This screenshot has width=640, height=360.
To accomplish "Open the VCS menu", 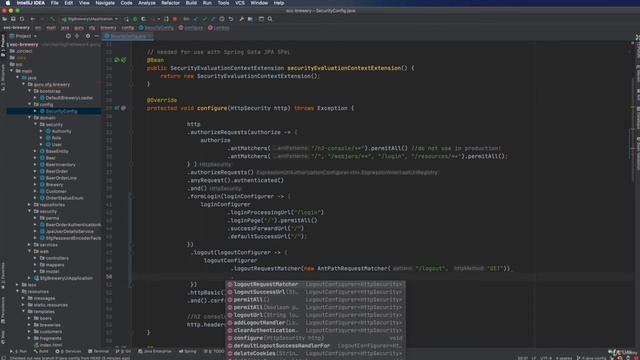I will pos(240,3).
